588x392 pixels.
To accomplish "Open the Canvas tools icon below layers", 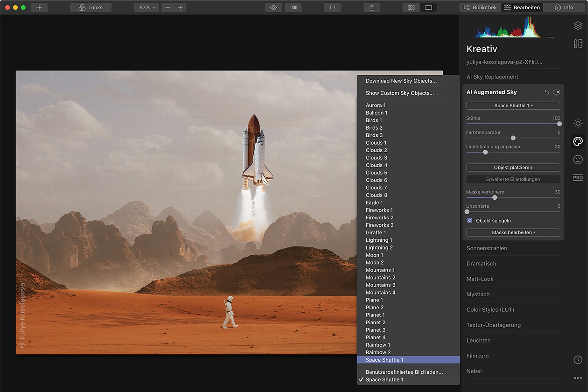I will [x=578, y=44].
